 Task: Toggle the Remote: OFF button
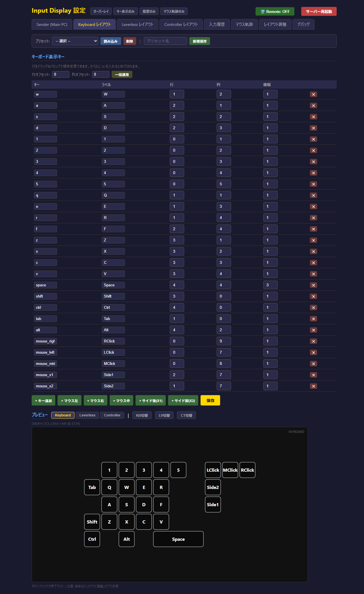[275, 12]
